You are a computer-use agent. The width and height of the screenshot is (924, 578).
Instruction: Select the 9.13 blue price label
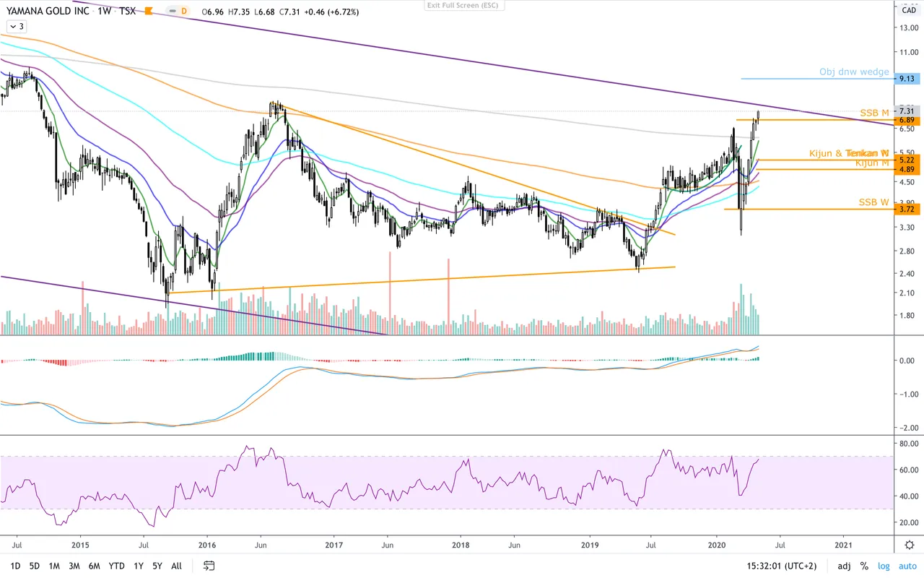[907, 79]
